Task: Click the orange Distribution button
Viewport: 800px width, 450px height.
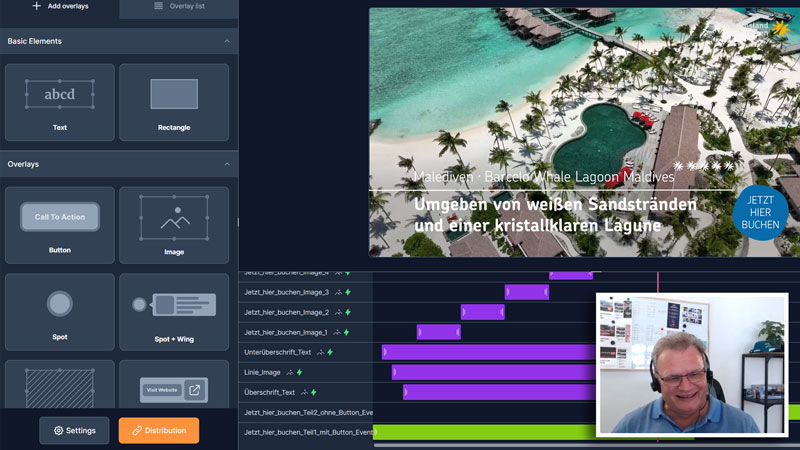Action: coord(159,430)
